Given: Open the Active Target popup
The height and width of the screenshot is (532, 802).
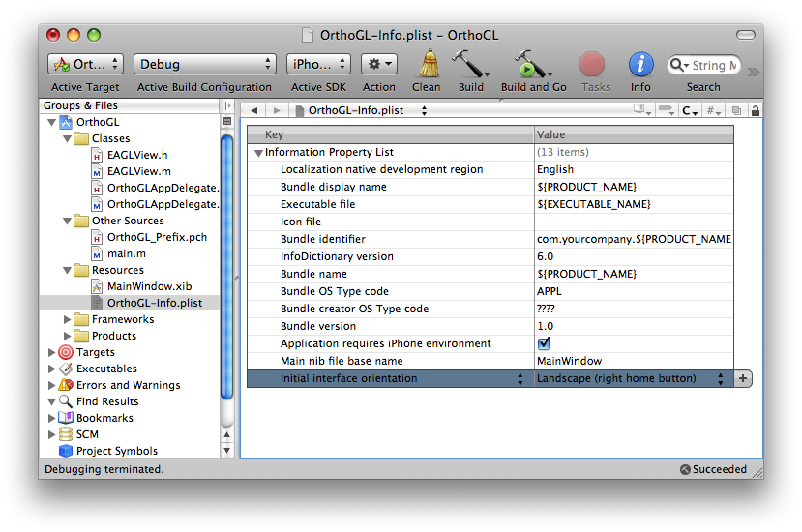Looking at the screenshot, I should pos(85,64).
